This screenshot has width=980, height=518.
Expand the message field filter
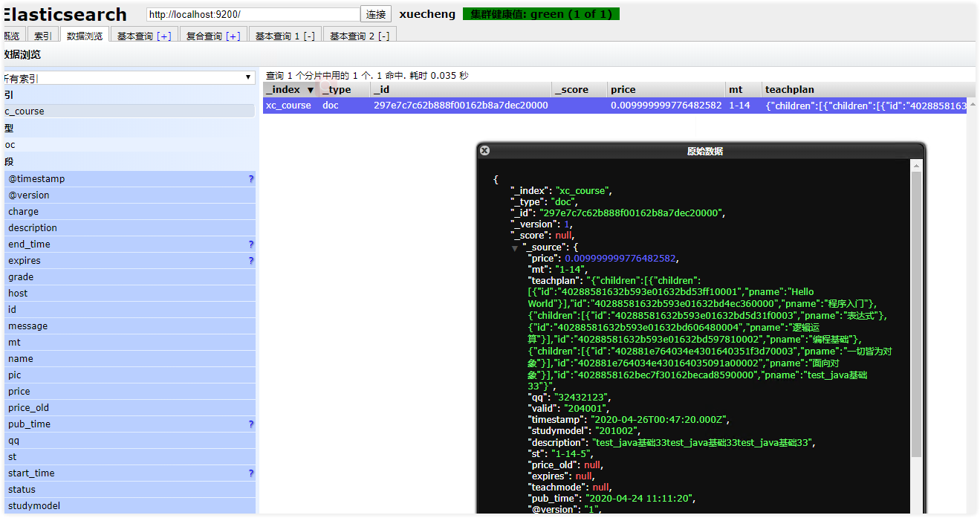click(x=128, y=326)
